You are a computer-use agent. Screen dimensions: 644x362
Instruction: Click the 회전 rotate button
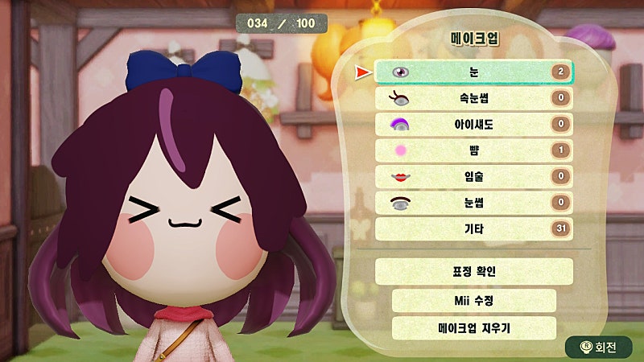tap(599, 348)
